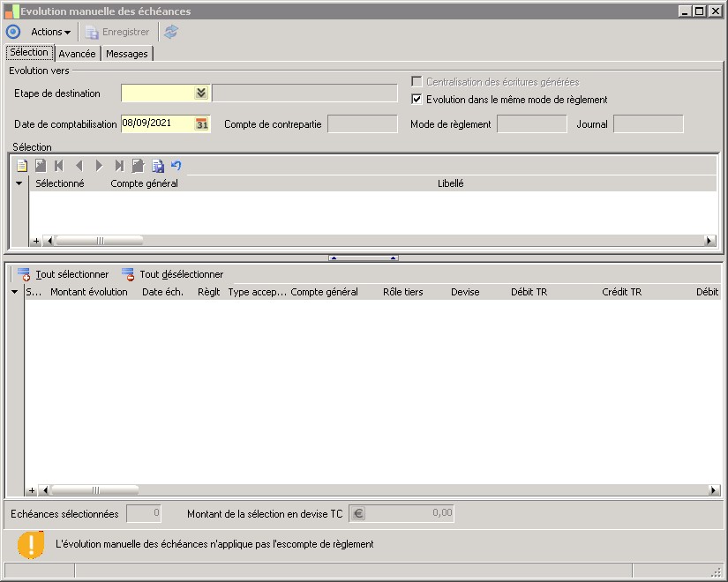Click the lower grid scrollbar right arrow

(714, 490)
